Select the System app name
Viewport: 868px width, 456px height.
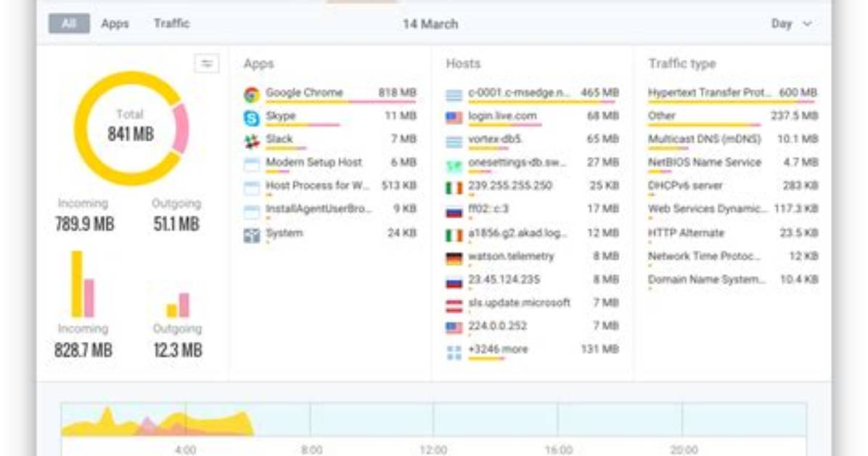pos(284,232)
